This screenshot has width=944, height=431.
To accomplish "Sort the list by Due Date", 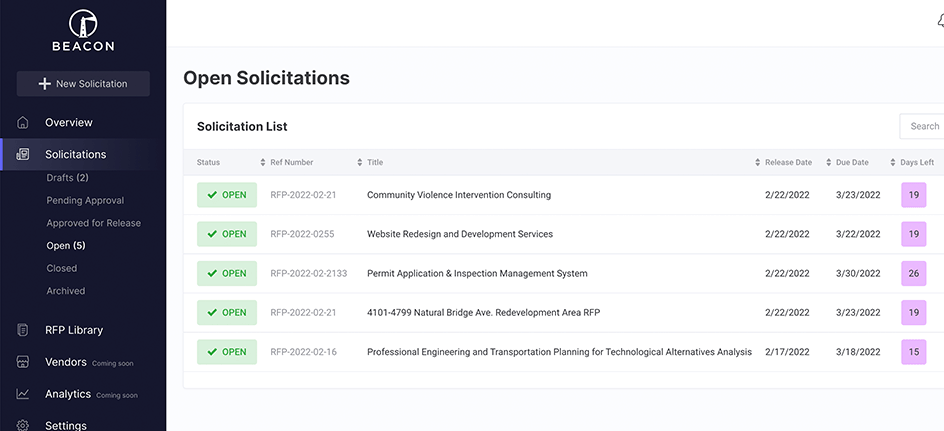I will click(x=852, y=162).
